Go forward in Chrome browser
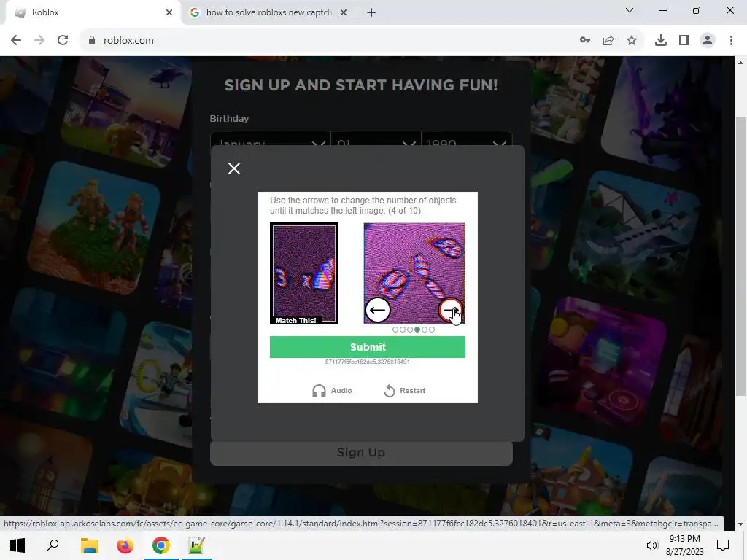Viewport: 747px width, 560px height. pyautogui.click(x=39, y=41)
